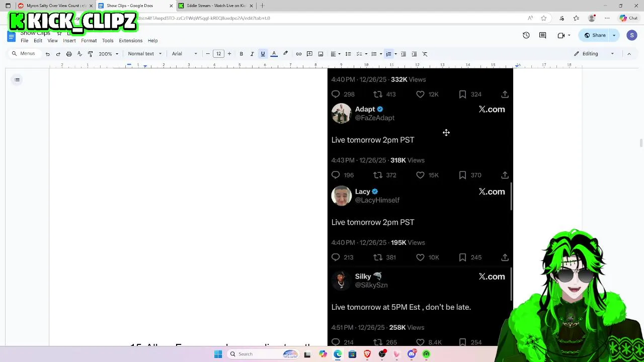
Task: Open the 200% zoom dropdown
Action: point(109,54)
